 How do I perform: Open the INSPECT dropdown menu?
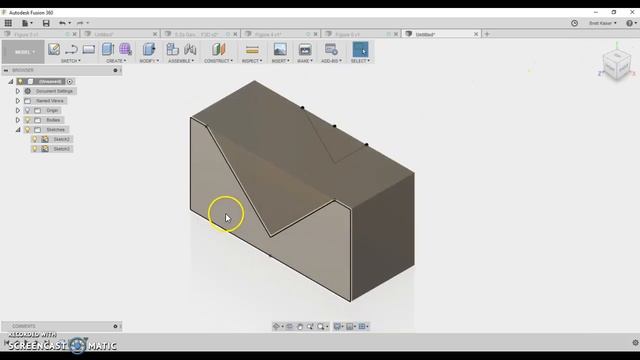click(x=252, y=61)
